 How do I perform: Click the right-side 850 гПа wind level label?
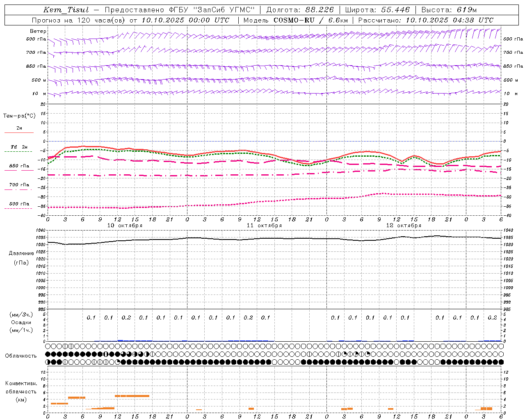click(x=513, y=66)
